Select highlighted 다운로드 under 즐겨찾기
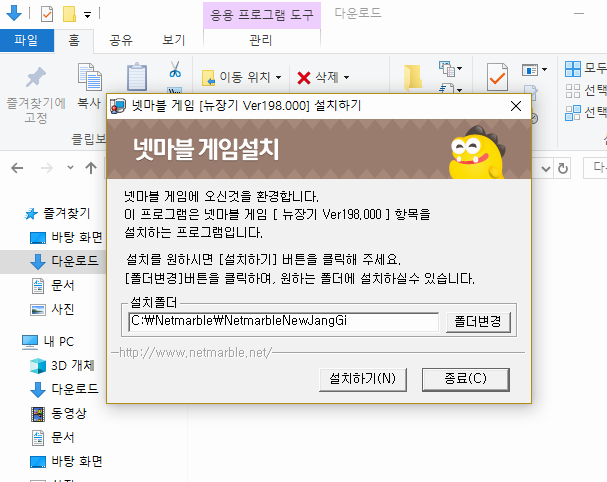The image size is (607, 482). (x=75, y=261)
